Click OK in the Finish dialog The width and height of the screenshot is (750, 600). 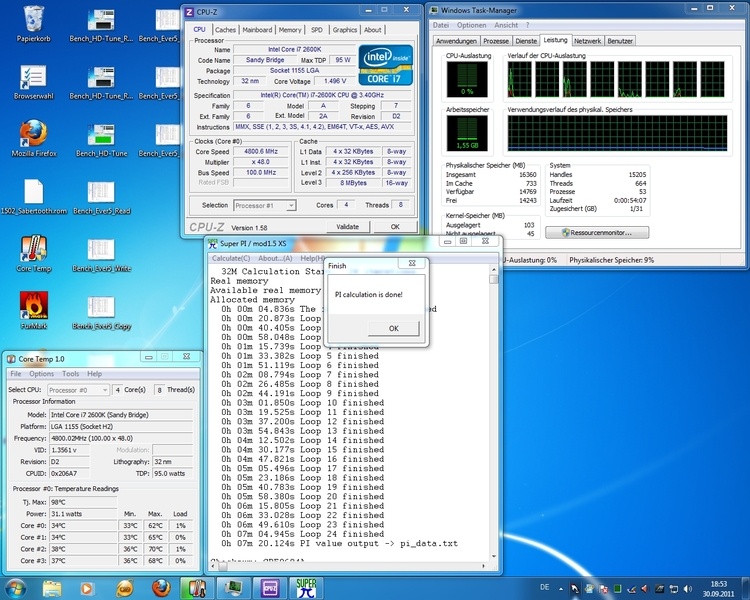394,328
